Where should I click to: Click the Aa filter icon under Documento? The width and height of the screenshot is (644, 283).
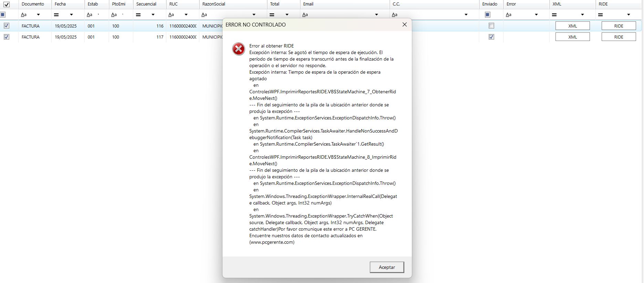(x=24, y=14)
